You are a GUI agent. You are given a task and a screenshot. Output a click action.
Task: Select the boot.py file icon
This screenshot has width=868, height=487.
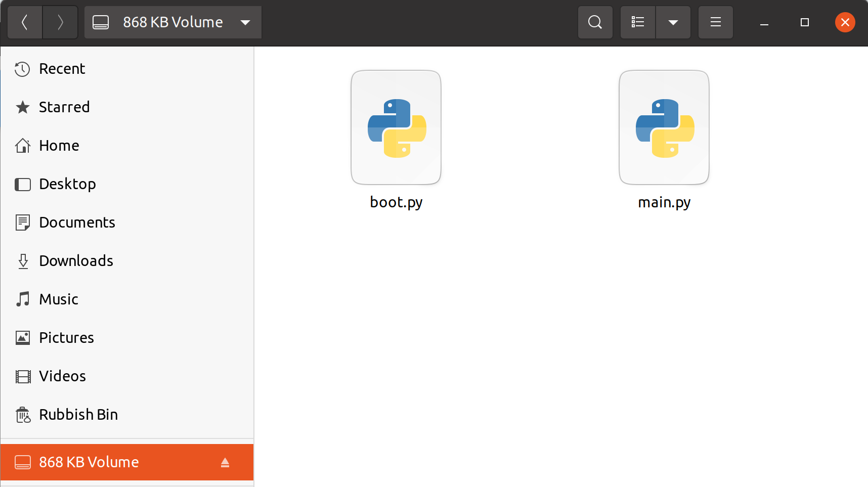point(396,128)
